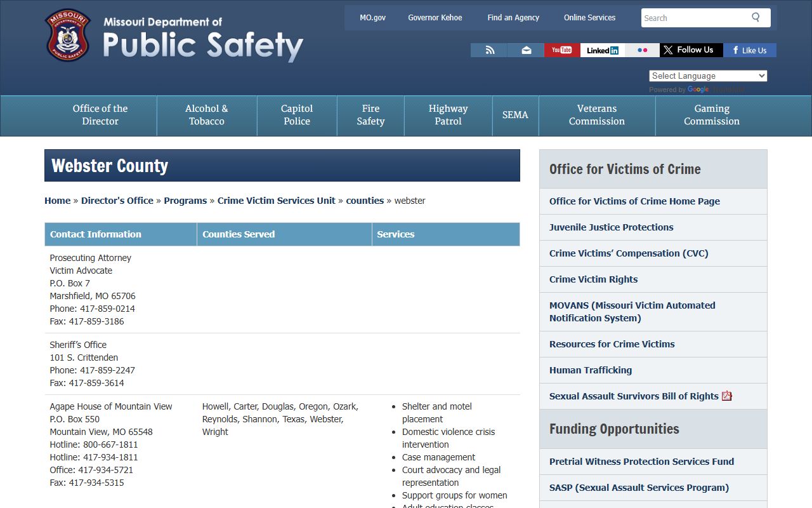This screenshot has width=812, height=508.
Task: Click the search magnifier icon
Action: pos(756,17)
